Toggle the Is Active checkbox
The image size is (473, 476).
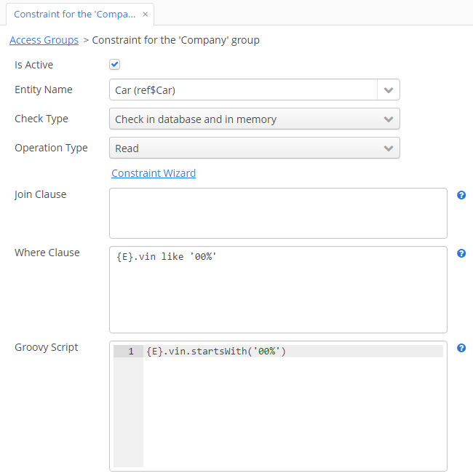[x=115, y=65]
